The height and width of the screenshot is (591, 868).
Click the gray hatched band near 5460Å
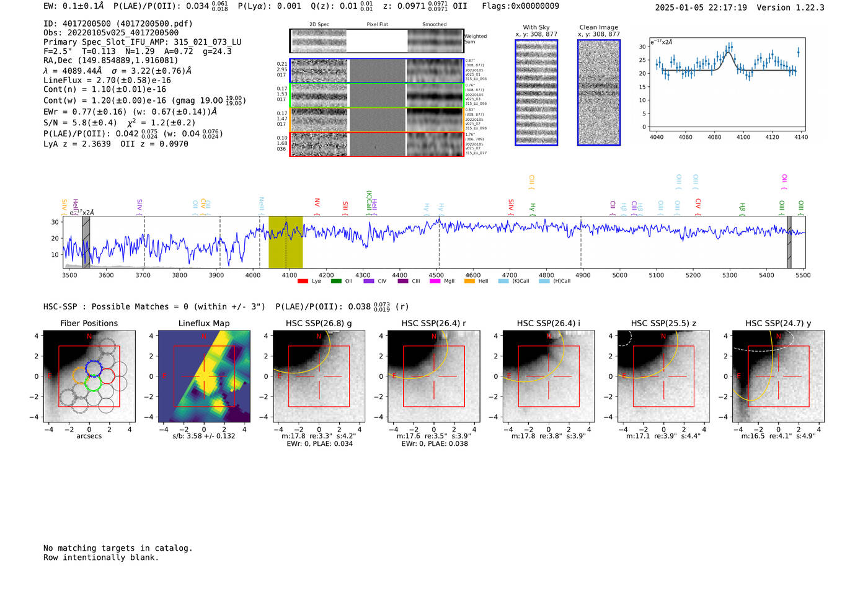(789, 242)
